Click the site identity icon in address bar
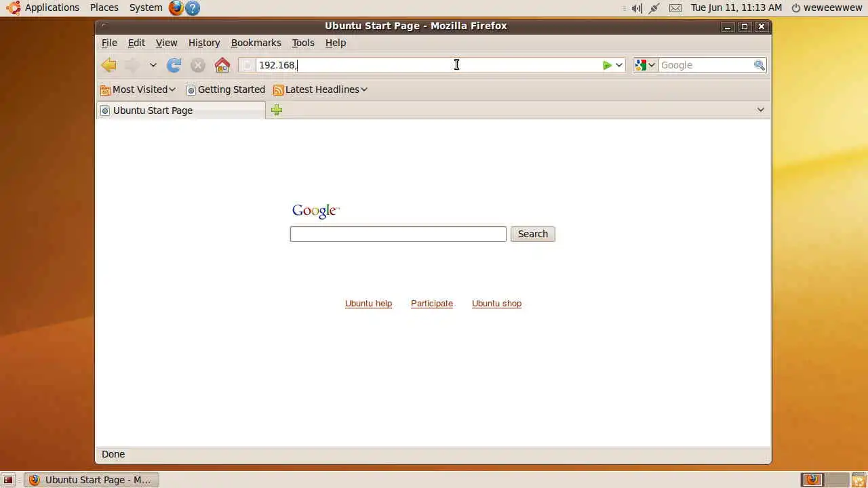 tap(248, 65)
